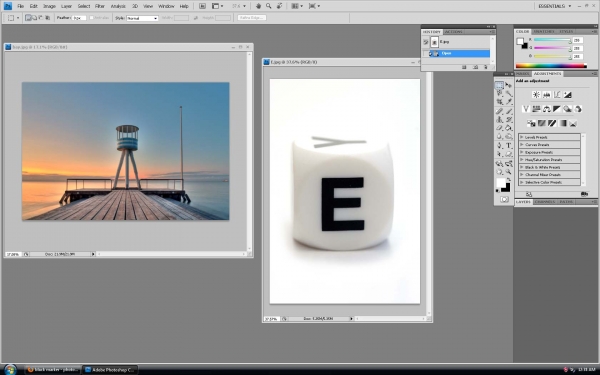Open the Filter menu
Screen dimensions: 600x375
tap(99, 6)
